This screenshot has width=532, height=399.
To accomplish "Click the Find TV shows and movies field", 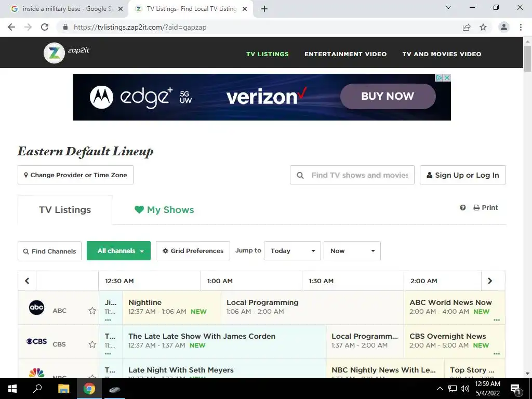I will pyautogui.click(x=352, y=175).
